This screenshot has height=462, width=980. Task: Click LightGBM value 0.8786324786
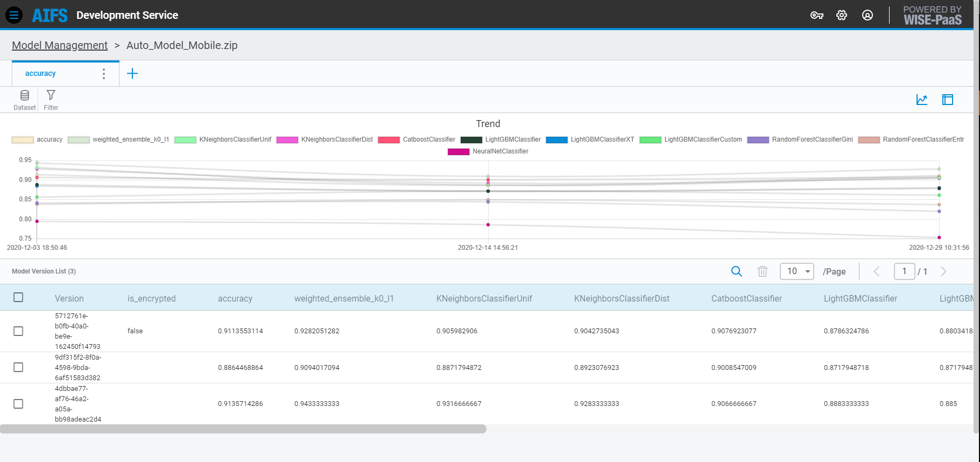[x=847, y=331]
